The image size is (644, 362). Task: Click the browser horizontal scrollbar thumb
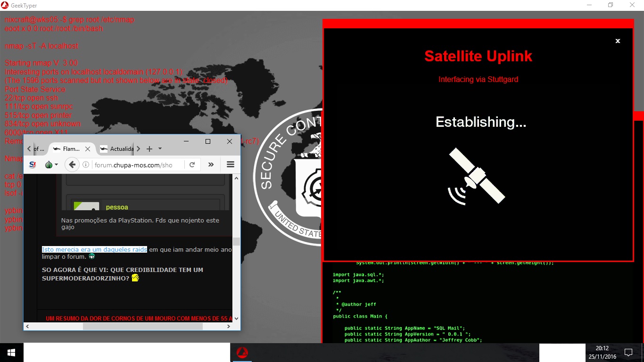coord(143,326)
